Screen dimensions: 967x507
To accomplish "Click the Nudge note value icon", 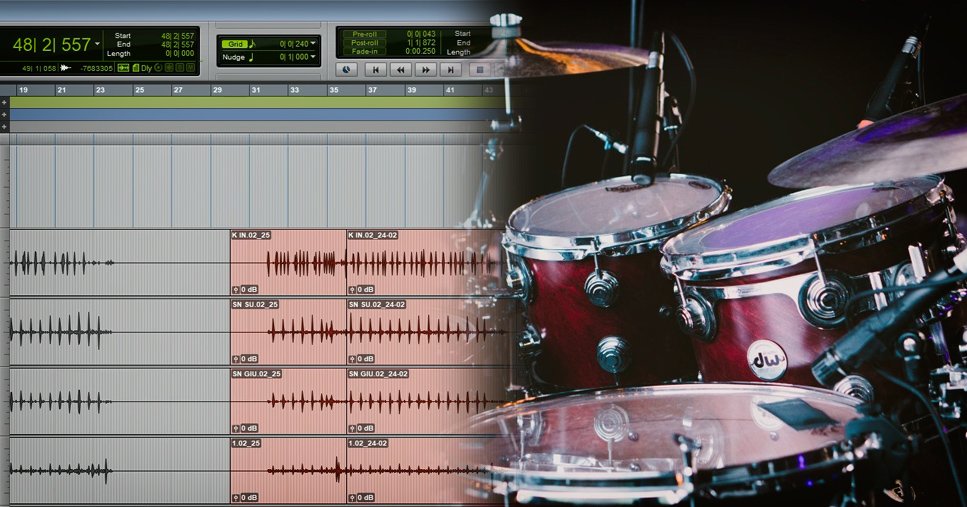I will click(x=251, y=57).
